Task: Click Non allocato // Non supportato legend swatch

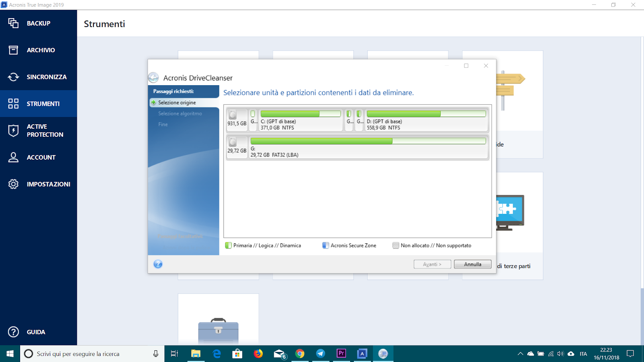Action: click(x=396, y=245)
